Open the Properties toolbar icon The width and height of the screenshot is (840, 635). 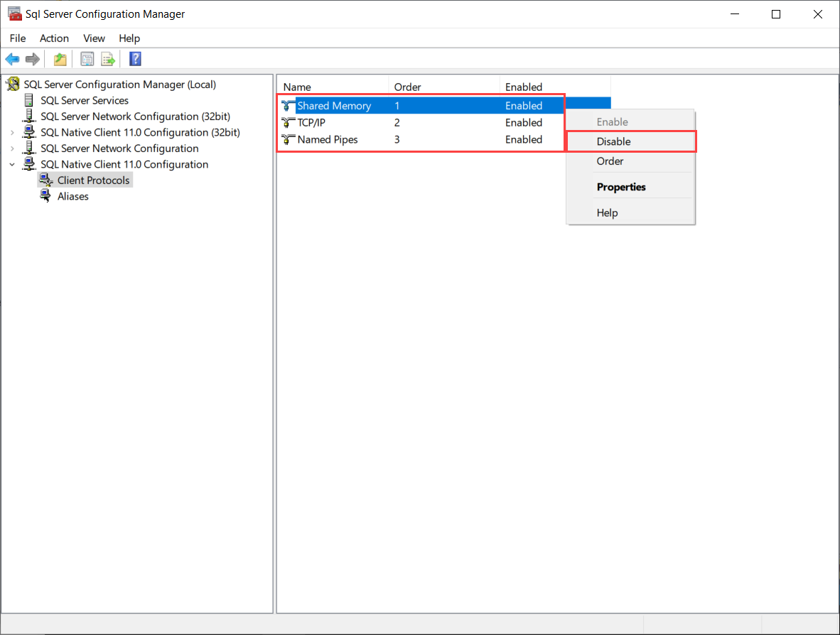pos(87,58)
